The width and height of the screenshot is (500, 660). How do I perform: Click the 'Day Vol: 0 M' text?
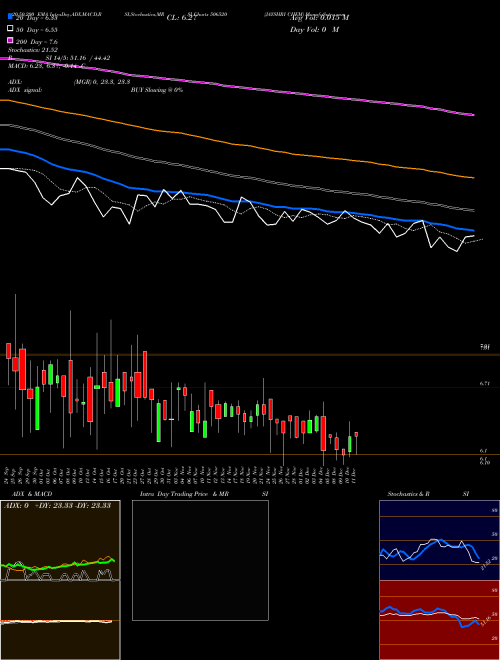click(x=314, y=29)
